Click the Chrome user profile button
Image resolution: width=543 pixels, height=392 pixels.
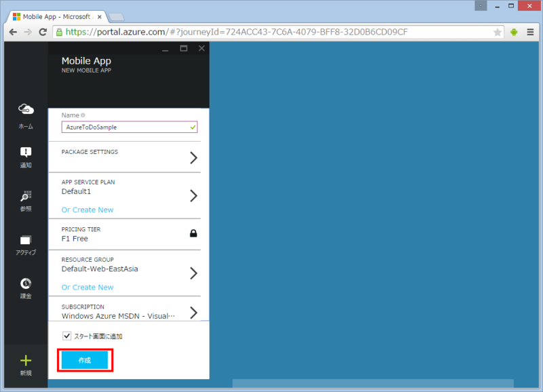point(481,5)
